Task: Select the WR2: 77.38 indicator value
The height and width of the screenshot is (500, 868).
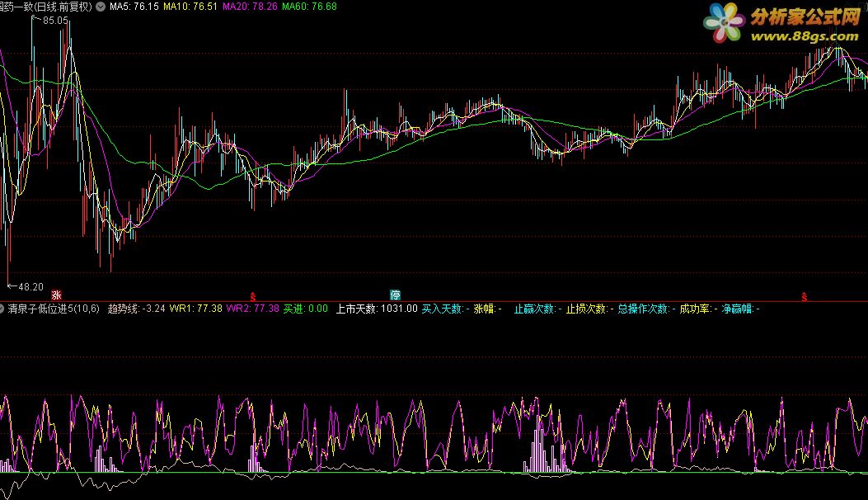Action: pyautogui.click(x=253, y=309)
